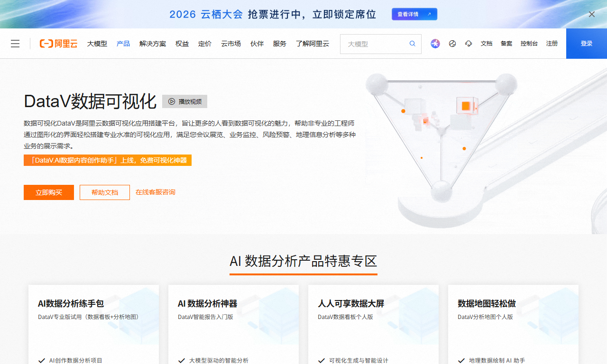This screenshot has height=364, width=607.
Task: Click the arrow icon in 查看详情
Action: tap(429, 14)
